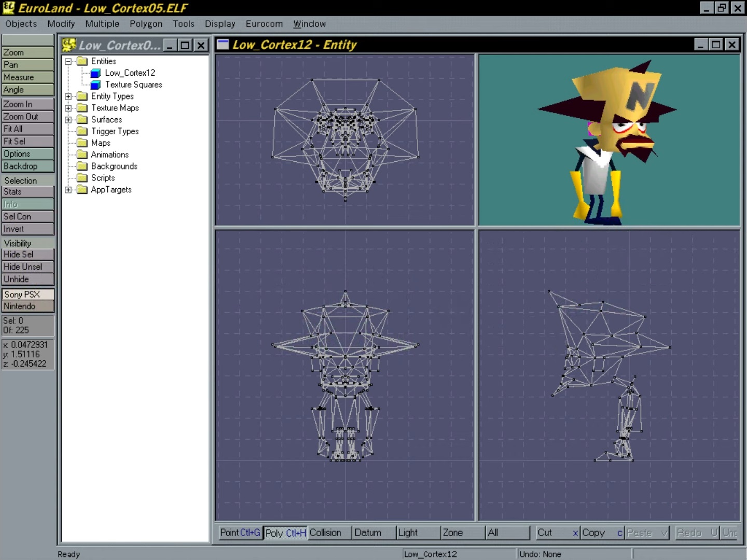Open the Eurocom menu

(264, 24)
